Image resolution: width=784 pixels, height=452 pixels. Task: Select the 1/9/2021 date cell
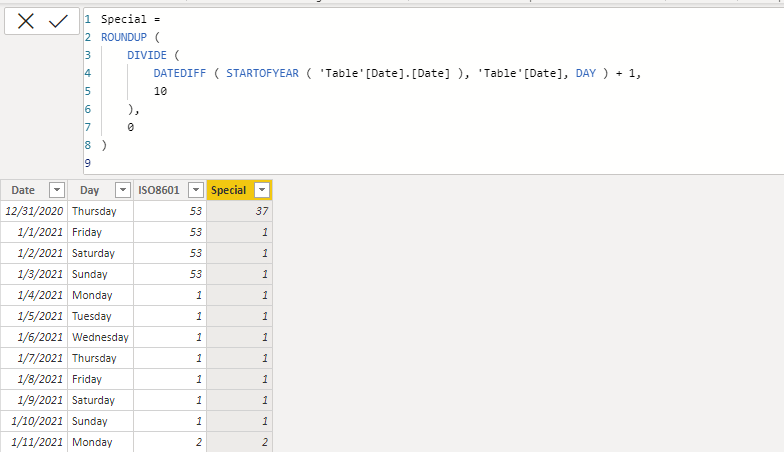[x=34, y=400]
